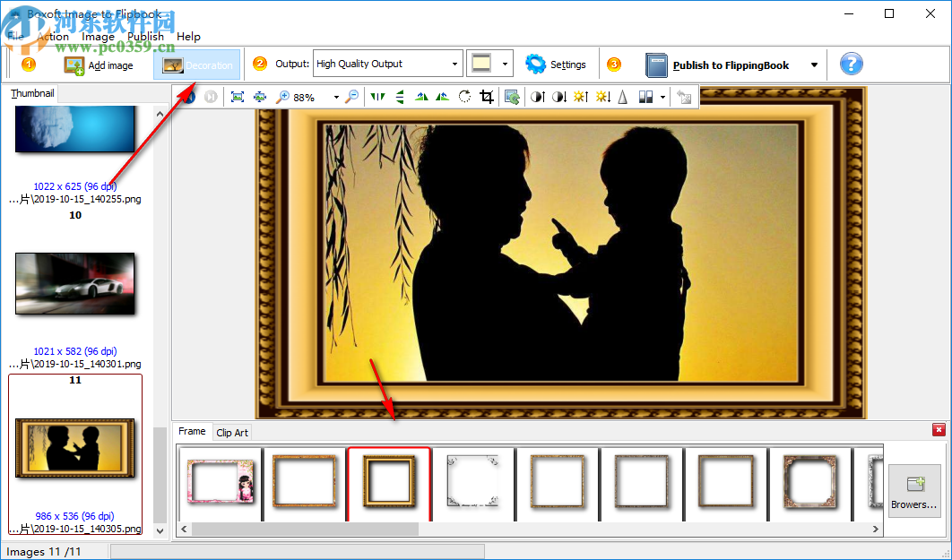Click the Zoom Out magnifier icon
Image resolution: width=952 pixels, height=560 pixels.
[352, 96]
